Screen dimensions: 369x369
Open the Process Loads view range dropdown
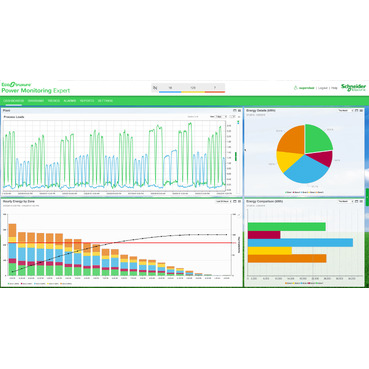(x=221, y=117)
